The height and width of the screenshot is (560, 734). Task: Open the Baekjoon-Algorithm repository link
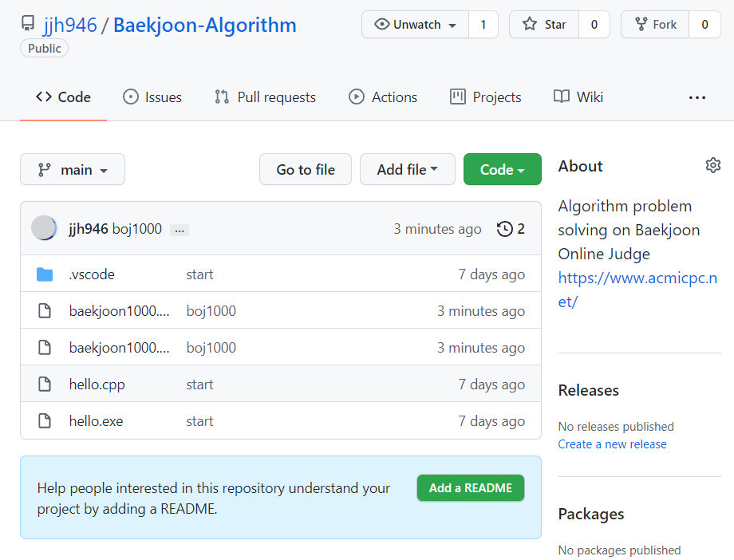click(x=204, y=25)
